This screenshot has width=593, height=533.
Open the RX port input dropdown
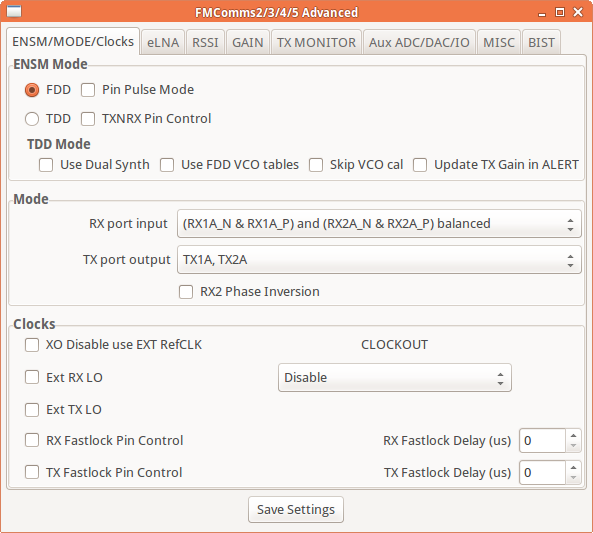[x=379, y=224]
